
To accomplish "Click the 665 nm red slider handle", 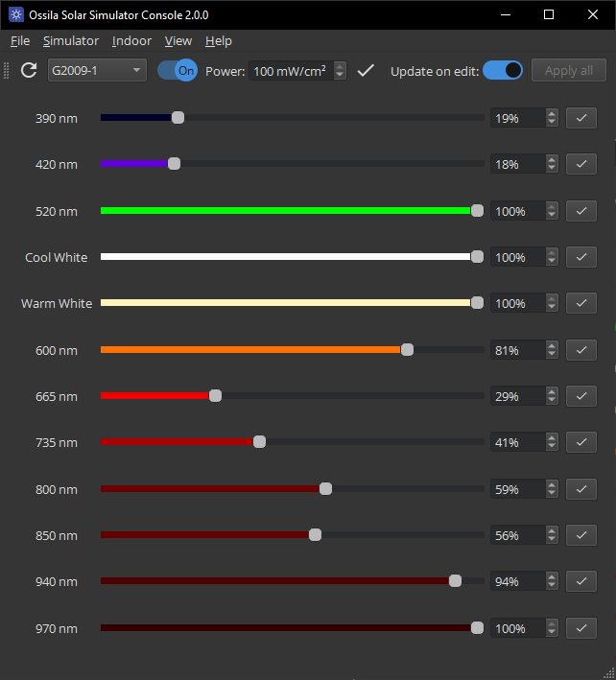I will click(x=215, y=395).
